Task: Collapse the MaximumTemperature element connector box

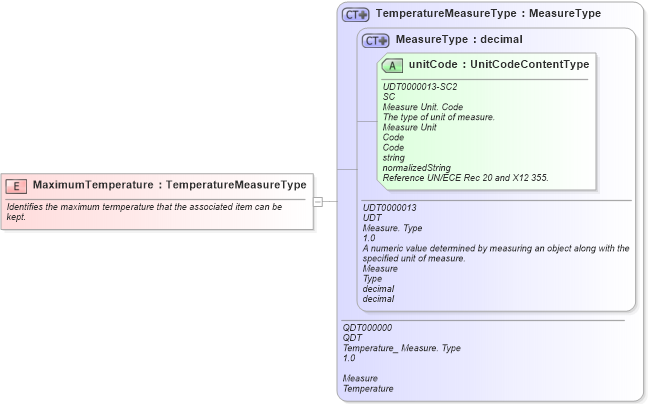Action: [x=318, y=202]
